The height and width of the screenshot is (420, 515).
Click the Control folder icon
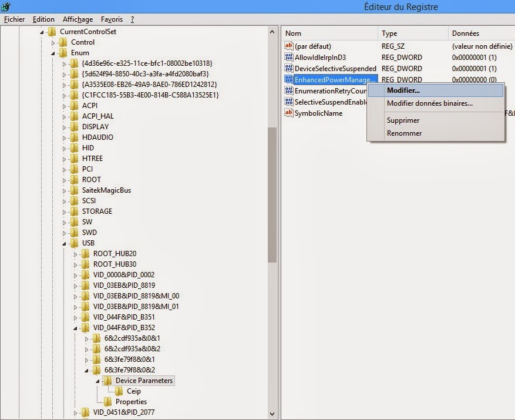tap(63, 42)
